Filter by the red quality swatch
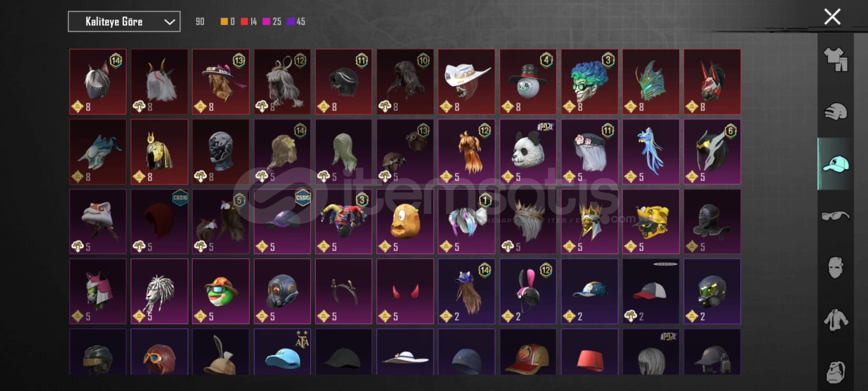The height and width of the screenshot is (391, 868). click(x=245, y=22)
